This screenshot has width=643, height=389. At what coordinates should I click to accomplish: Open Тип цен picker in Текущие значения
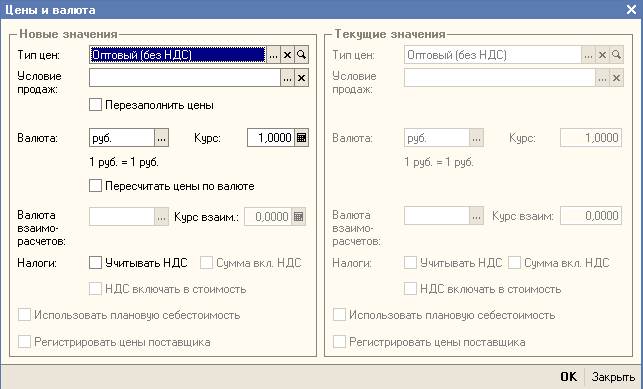pos(588,55)
